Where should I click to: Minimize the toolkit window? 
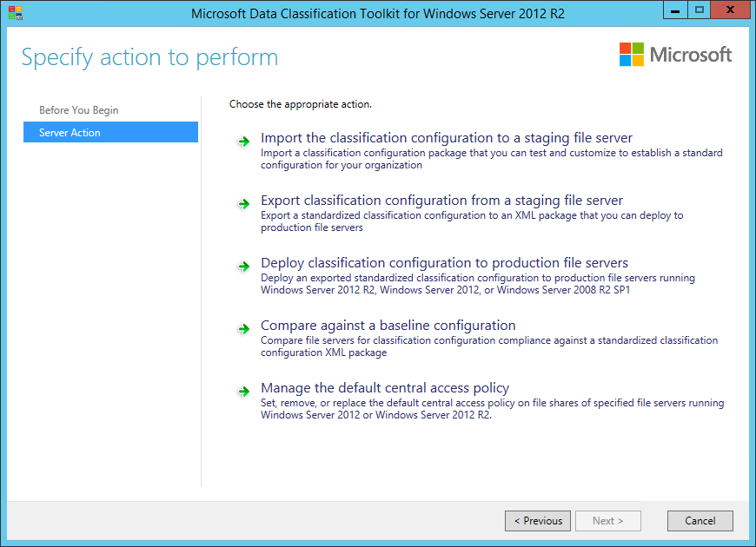(x=675, y=10)
